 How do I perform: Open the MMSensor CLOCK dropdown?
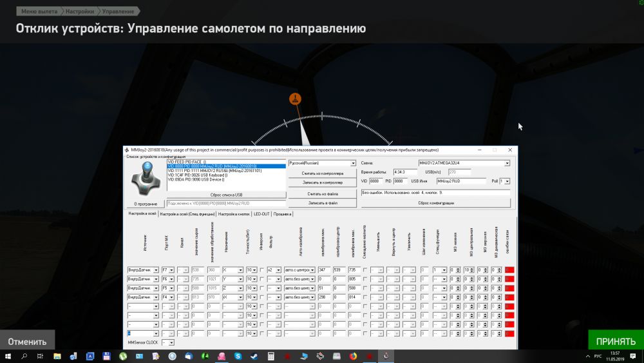(x=171, y=342)
